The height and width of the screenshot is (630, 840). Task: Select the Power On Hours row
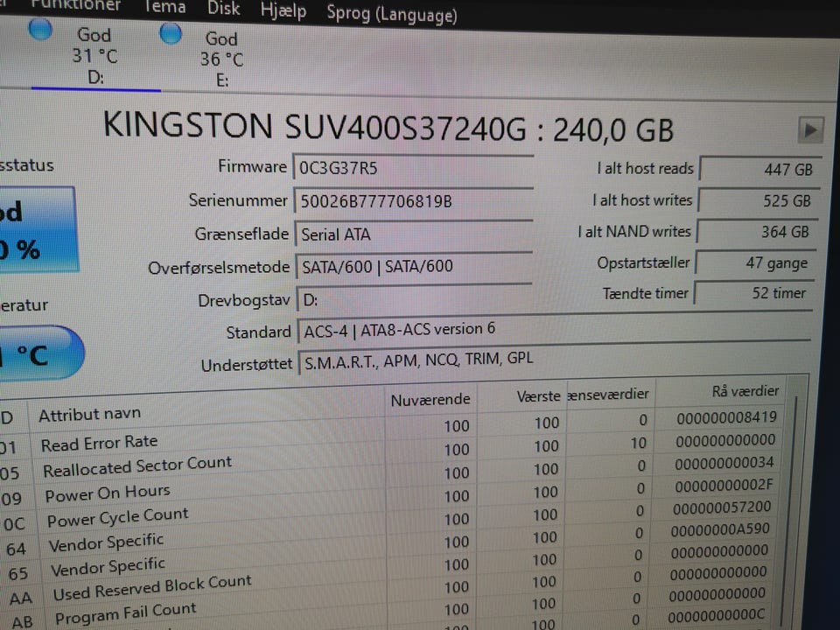[391, 480]
